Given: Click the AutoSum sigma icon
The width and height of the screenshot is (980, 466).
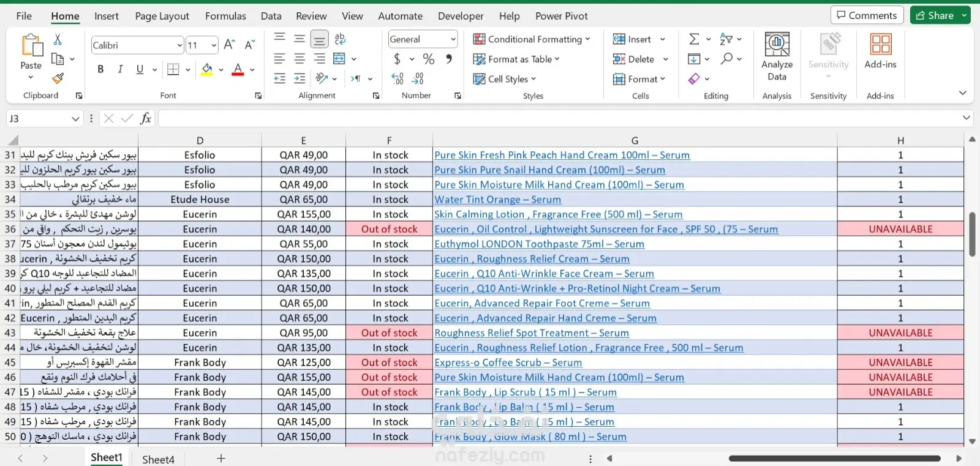Looking at the screenshot, I should pyautogui.click(x=694, y=39).
